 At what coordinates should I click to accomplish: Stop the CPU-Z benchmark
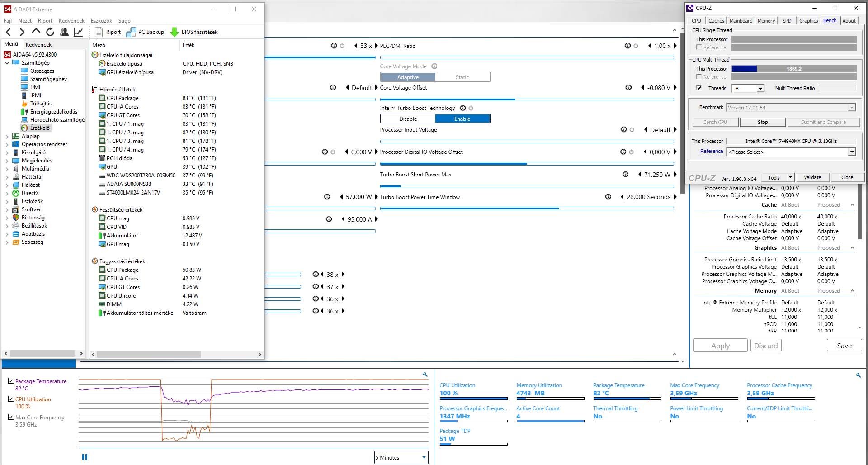pyautogui.click(x=763, y=122)
